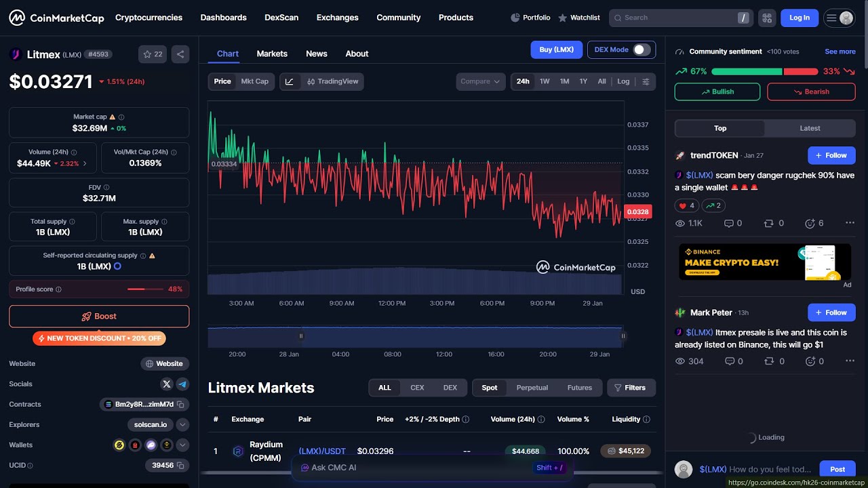Open the purple wallet icon
Image resolution: width=868 pixels, height=488 pixels.
tap(151, 445)
